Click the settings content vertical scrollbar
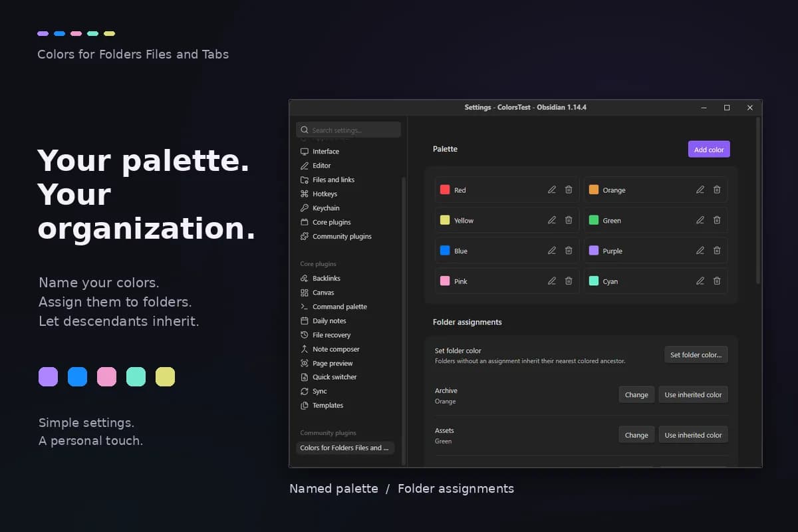798x532 pixels. [758, 201]
